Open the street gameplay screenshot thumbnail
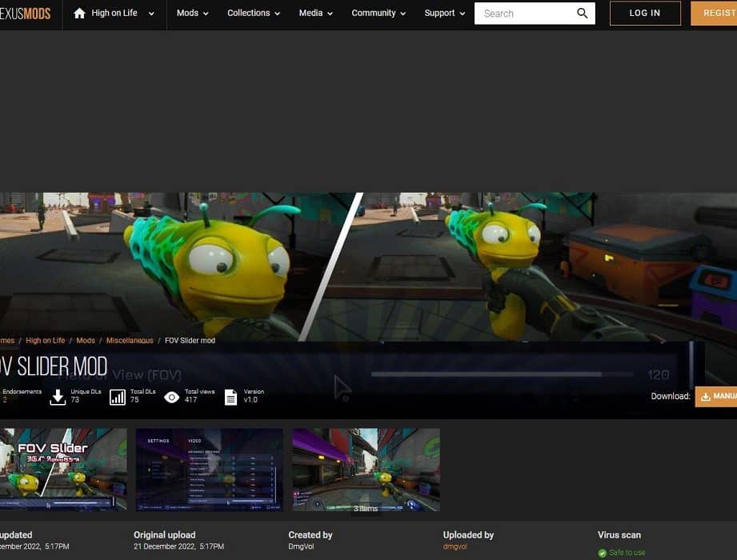 [366, 470]
